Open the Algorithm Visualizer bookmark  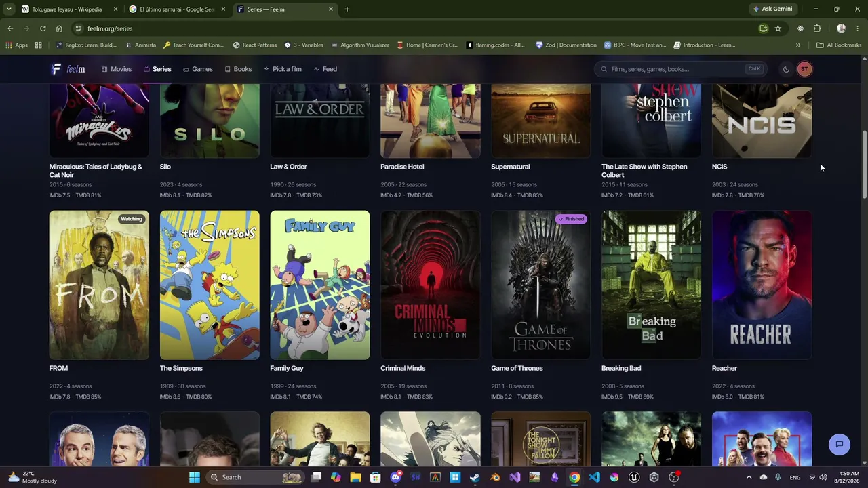360,45
